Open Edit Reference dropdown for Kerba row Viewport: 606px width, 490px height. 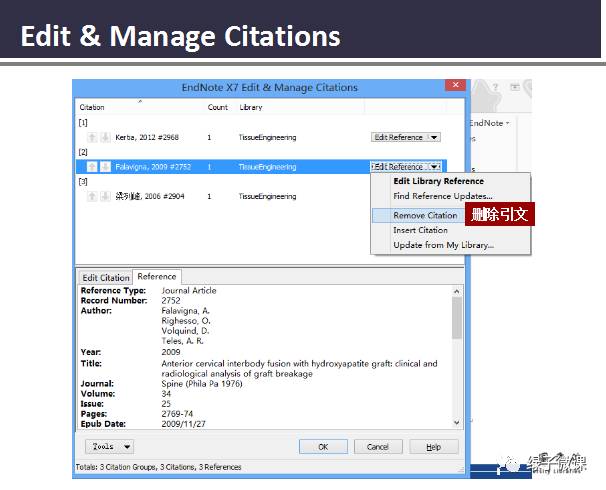click(x=405, y=137)
